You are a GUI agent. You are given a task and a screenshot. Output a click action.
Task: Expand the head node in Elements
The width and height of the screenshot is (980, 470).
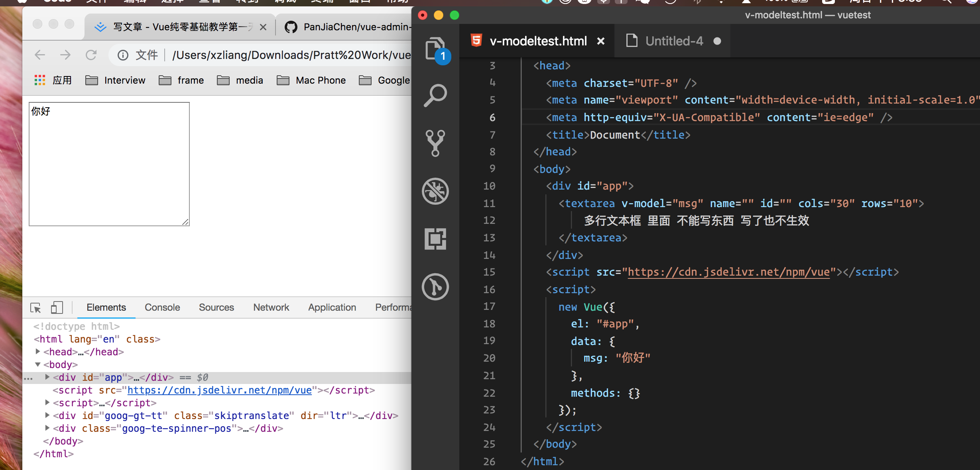(38, 352)
